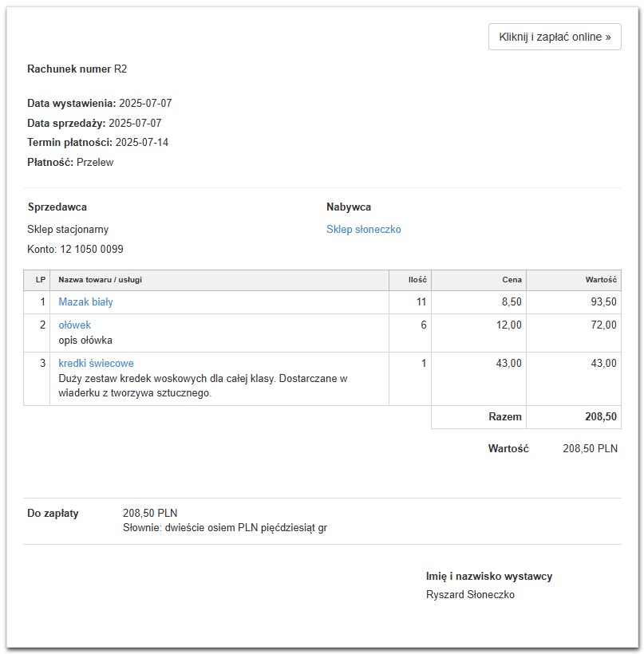The height and width of the screenshot is (654, 644).
Task: Click the quantity 11 cell for Mazak biały
Action: point(421,302)
